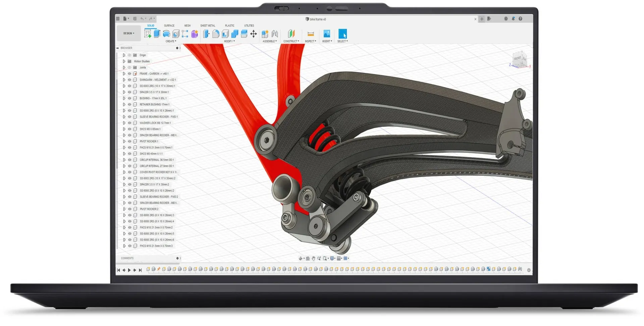The height and width of the screenshot is (326, 644).
Task: Click the Measure tool under Inspect
Action: click(x=311, y=34)
